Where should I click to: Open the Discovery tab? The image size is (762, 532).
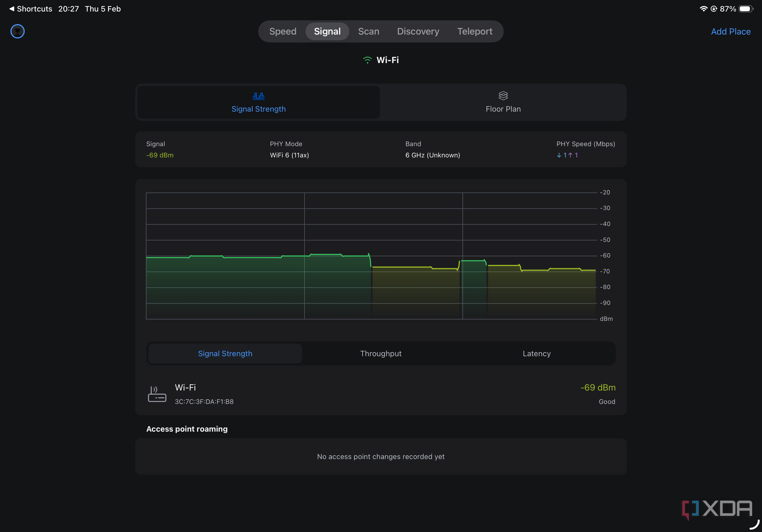coord(418,31)
